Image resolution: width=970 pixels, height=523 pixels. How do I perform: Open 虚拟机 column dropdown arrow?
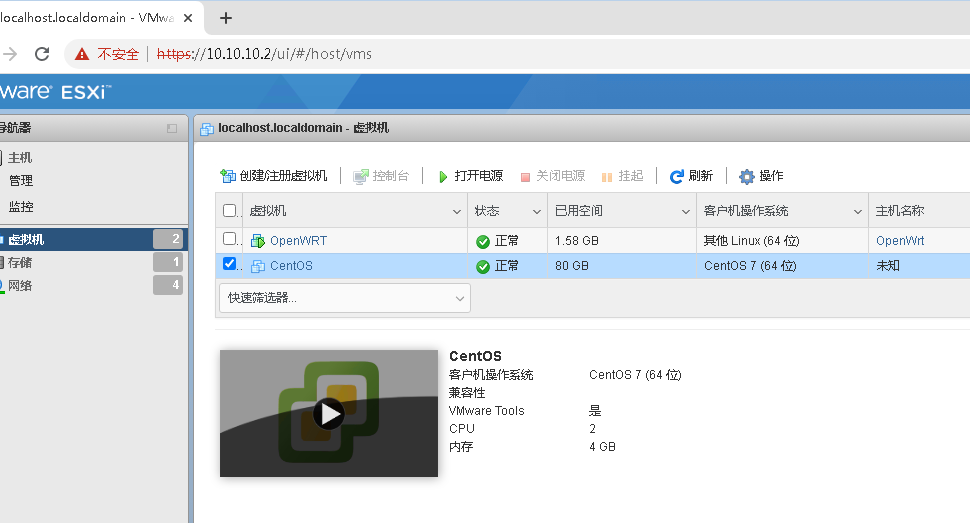tap(457, 212)
